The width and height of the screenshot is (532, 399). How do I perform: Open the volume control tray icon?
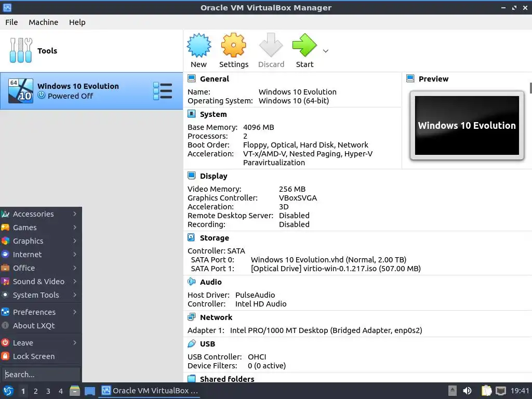(x=467, y=391)
